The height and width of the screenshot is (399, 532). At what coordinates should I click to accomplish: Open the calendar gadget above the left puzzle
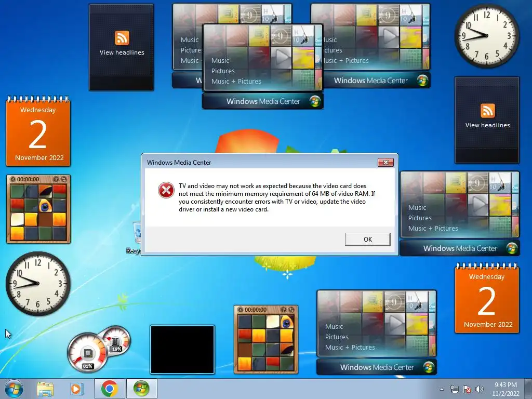(x=38, y=131)
